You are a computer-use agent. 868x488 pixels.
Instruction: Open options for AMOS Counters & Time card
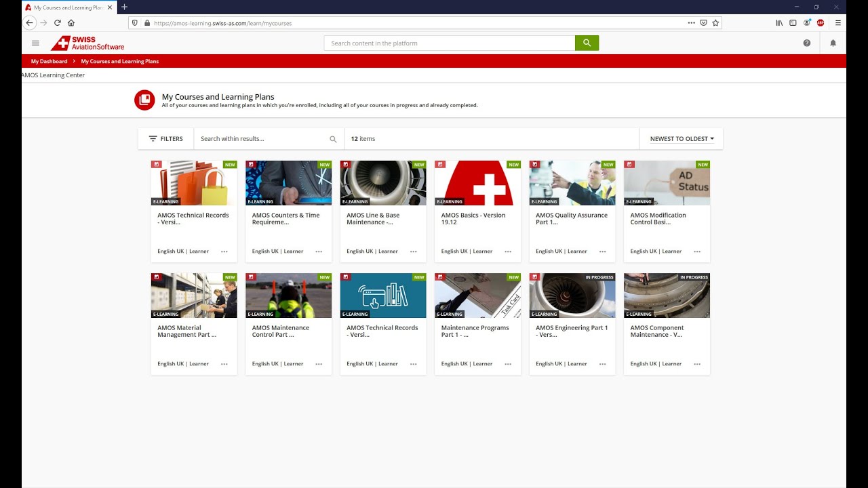319,251
